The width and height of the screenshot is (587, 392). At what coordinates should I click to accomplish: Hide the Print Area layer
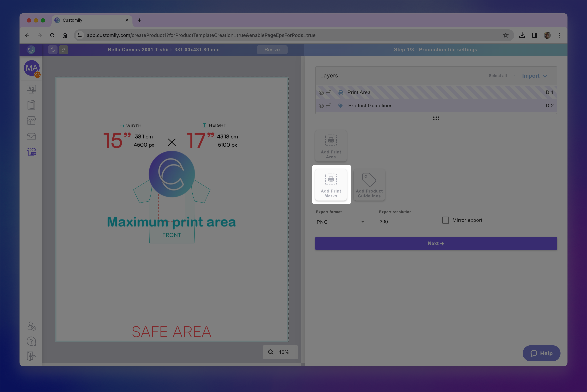pos(321,92)
